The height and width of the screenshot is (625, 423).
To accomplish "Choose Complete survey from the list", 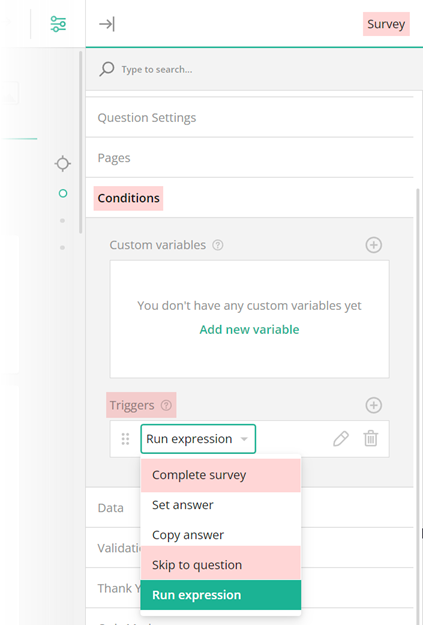I will click(220, 475).
